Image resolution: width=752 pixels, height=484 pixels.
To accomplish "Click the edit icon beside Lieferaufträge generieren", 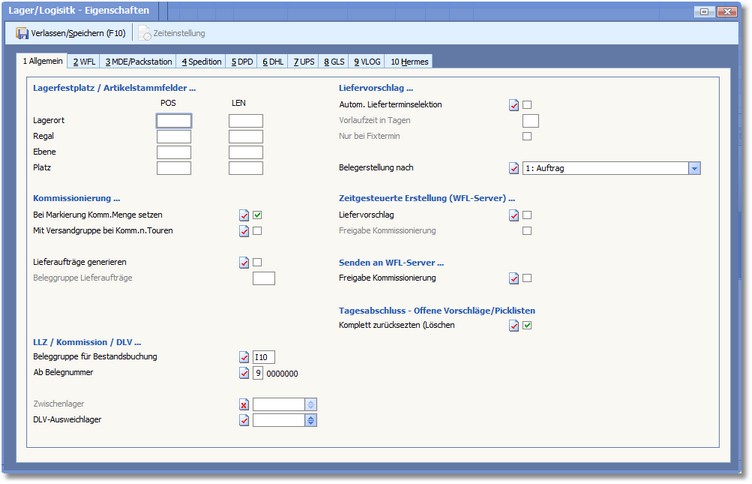I will [x=243, y=262].
